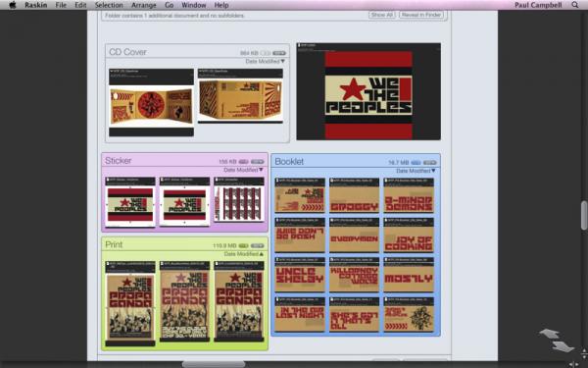Flip the Date Modified sort order in Print
This screenshot has width=588, height=368.
point(243,254)
